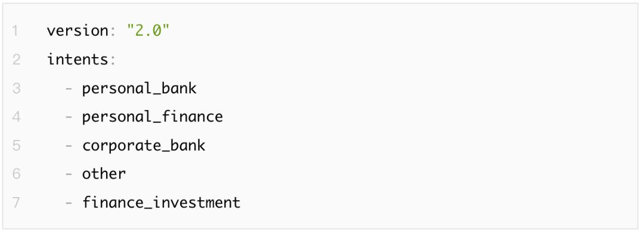644x237 pixels.
Task: Click line number 1 in the gutter
Action: coord(16,31)
